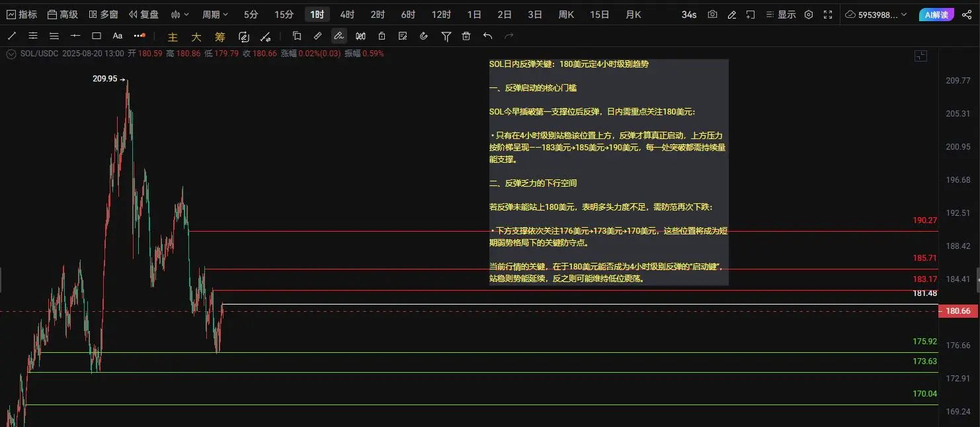Viewport: 980px width, 427px height.
Task: Switch to 12时 timeframe
Action: (441, 14)
